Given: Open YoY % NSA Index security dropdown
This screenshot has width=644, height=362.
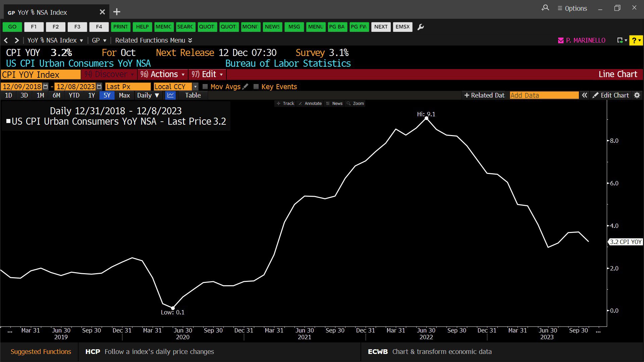Looking at the screenshot, I should [55, 40].
